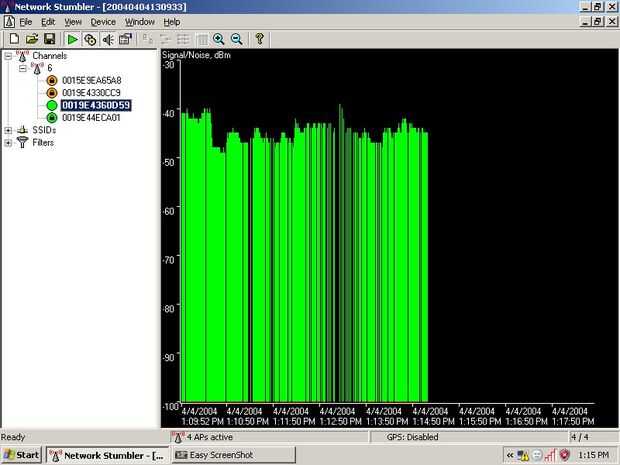Viewport: 620px width, 465px height.
Task: Select the Filters tree item
Action: (x=43, y=143)
